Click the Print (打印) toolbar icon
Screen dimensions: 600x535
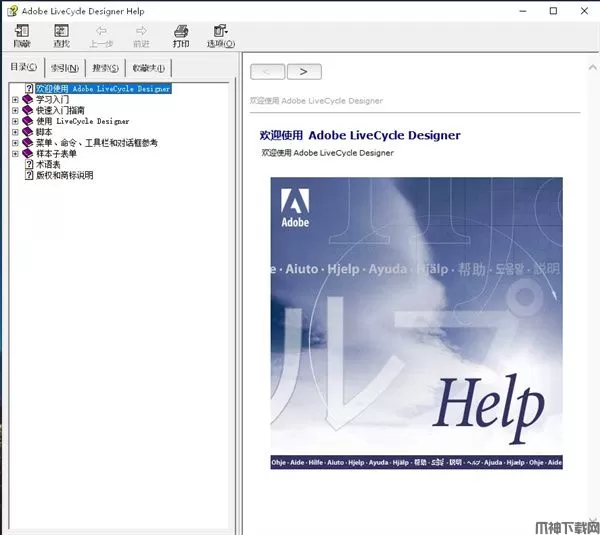click(181, 36)
